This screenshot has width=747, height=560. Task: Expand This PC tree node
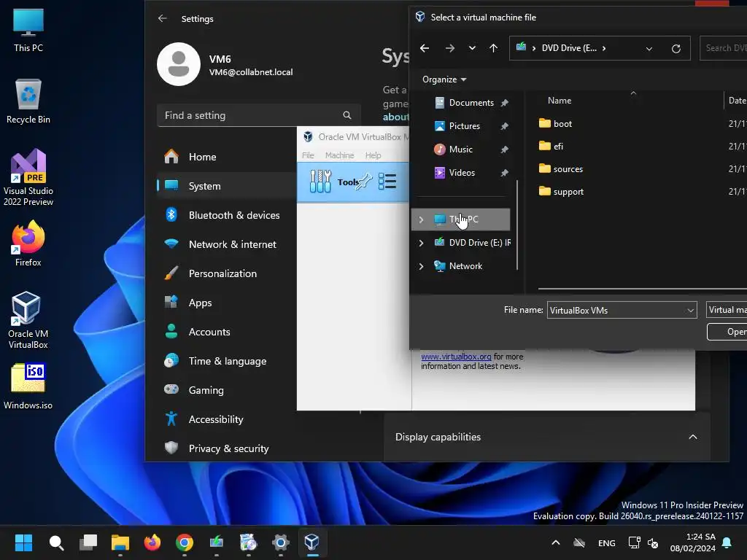421,219
